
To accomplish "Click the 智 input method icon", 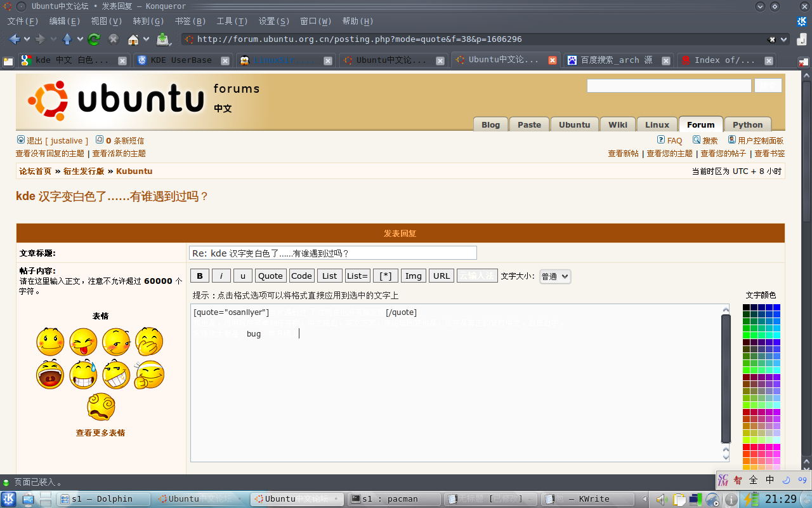I will [738, 480].
